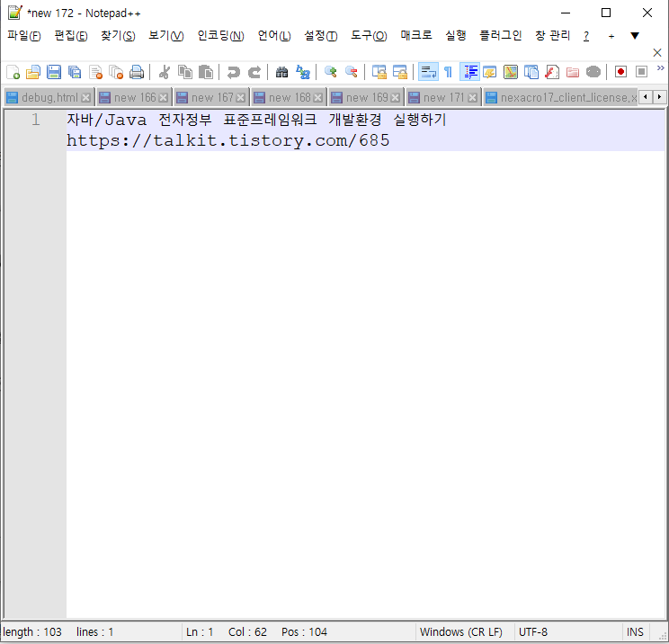
Task: Switch to the new 171 tab
Action: point(443,97)
